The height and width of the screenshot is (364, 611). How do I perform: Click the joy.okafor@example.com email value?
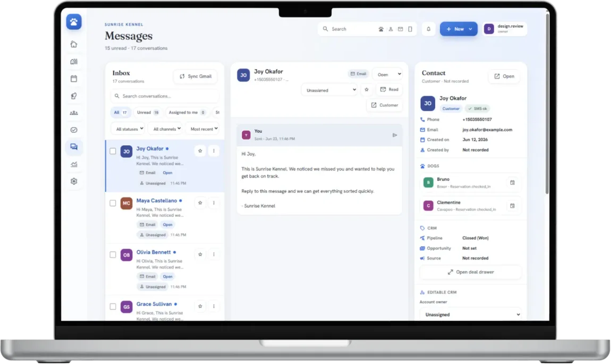click(x=487, y=130)
